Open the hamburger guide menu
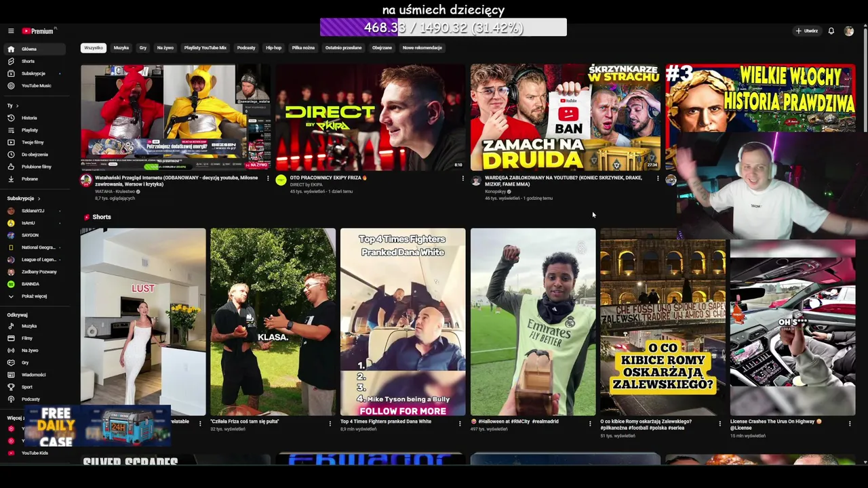Viewport: 868px width, 488px height. tap(11, 31)
